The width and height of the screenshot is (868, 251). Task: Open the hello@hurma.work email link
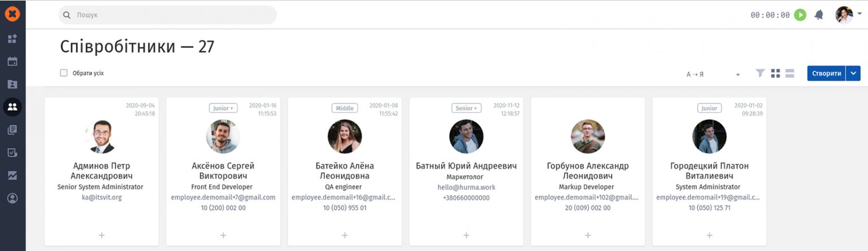[466, 187]
